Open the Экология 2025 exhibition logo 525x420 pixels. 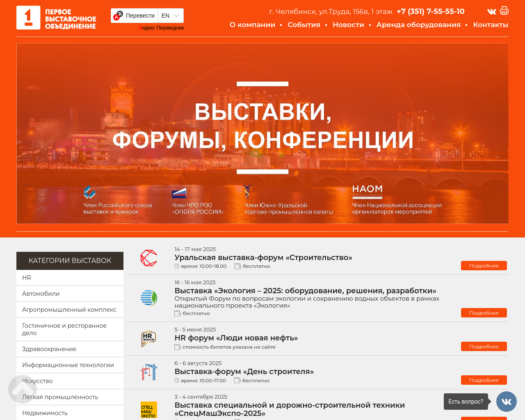point(149,298)
